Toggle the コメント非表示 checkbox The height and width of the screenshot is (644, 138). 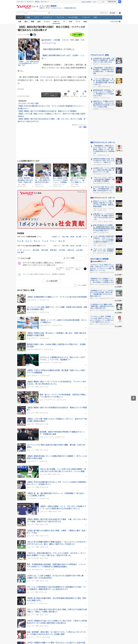pos(75,285)
